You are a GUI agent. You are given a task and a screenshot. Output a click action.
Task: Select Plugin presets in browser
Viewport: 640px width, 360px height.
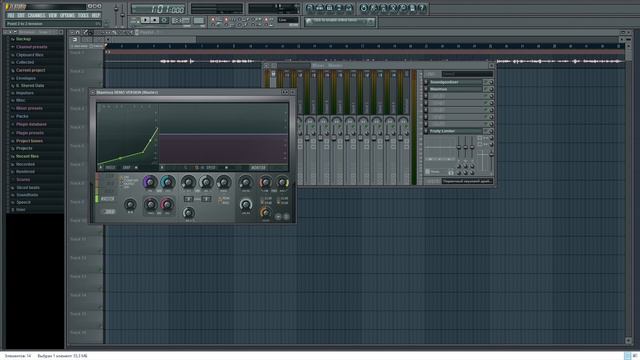30,133
